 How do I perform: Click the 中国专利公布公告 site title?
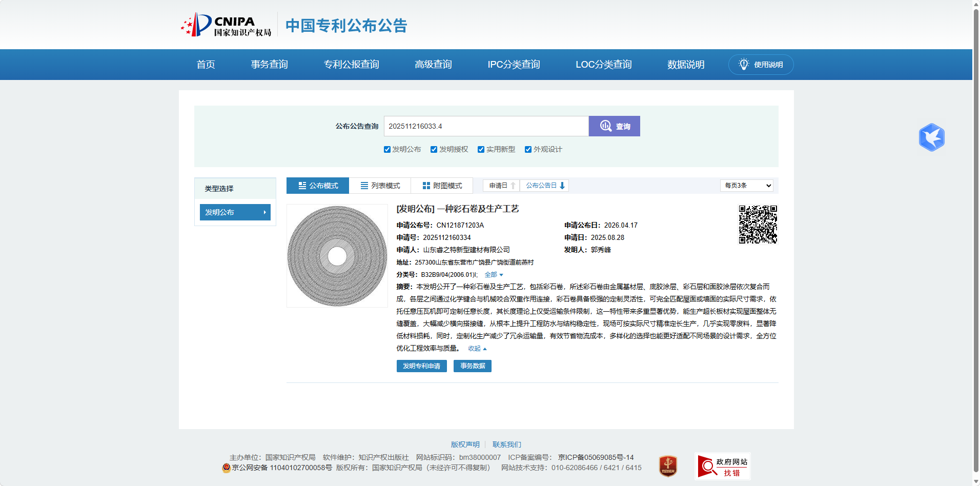click(x=346, y=25)
